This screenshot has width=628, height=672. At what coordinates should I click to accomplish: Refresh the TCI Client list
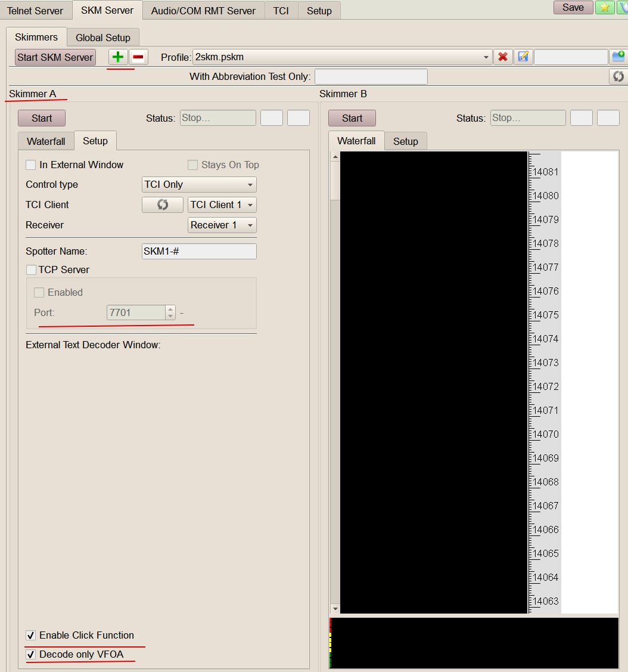(x=162, y=205)
